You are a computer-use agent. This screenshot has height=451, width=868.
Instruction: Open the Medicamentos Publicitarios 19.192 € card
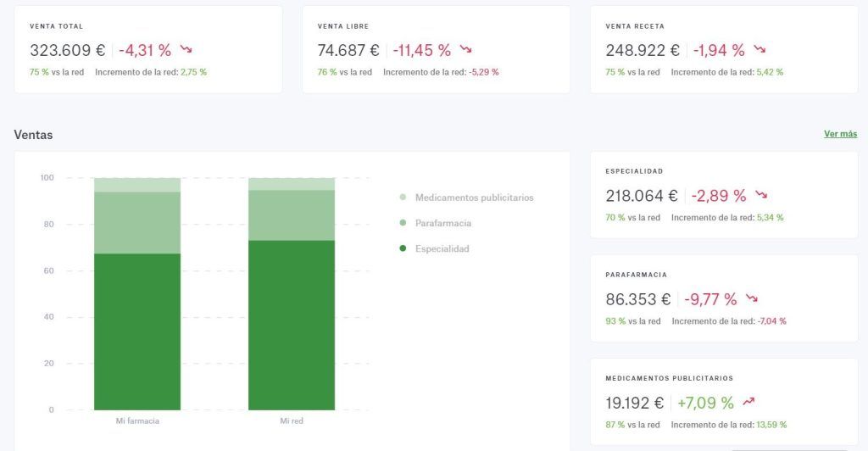click(x=724, y=403)
